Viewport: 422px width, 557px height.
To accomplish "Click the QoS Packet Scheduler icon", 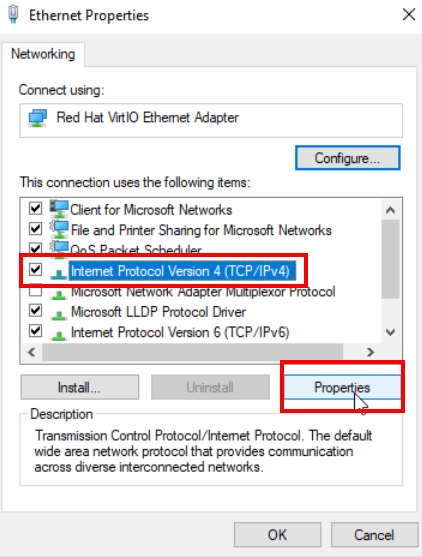I will click(x=59, y=248).
